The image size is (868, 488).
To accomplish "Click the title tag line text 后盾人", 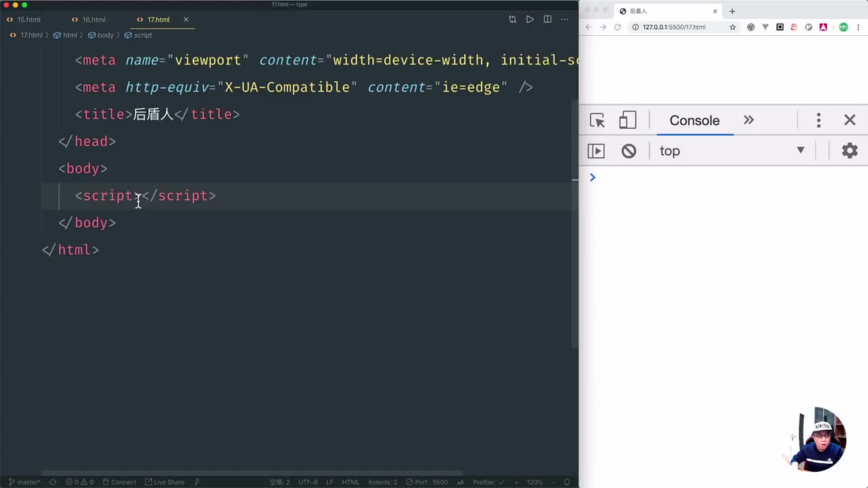I will [x=153, y=115].
